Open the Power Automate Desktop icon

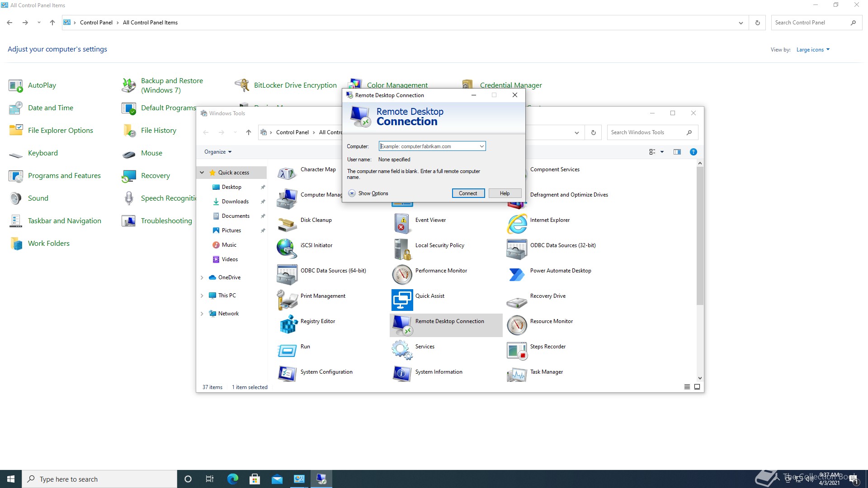(x=517, y=275)
